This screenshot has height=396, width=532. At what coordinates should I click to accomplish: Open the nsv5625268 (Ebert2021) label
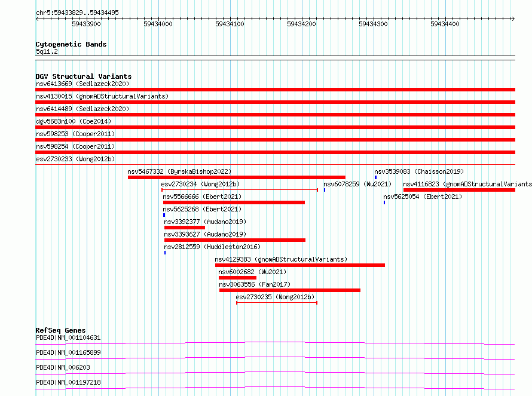pyautogui.click(x=202, y=209)
